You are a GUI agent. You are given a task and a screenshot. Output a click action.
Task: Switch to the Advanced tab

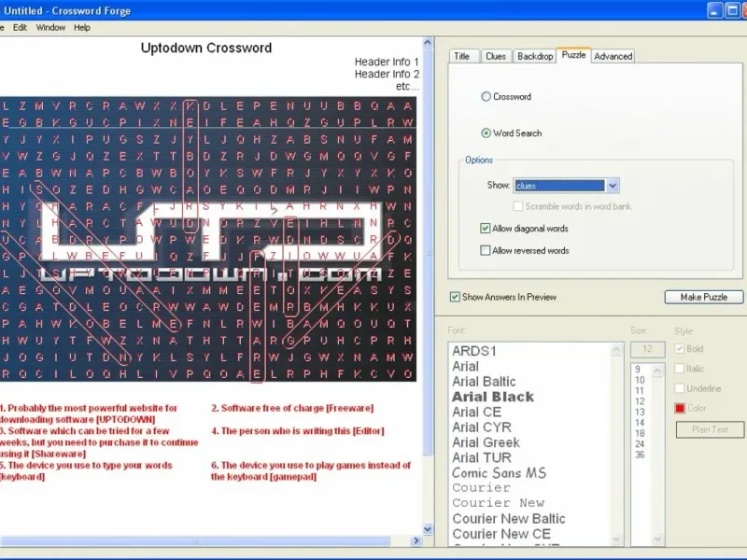tap(613, 56)
